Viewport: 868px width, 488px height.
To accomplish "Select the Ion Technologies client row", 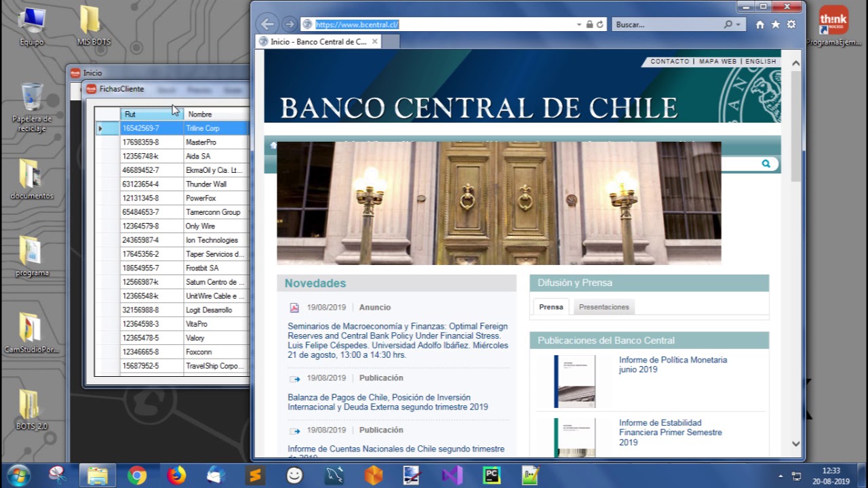I will 173,240.
